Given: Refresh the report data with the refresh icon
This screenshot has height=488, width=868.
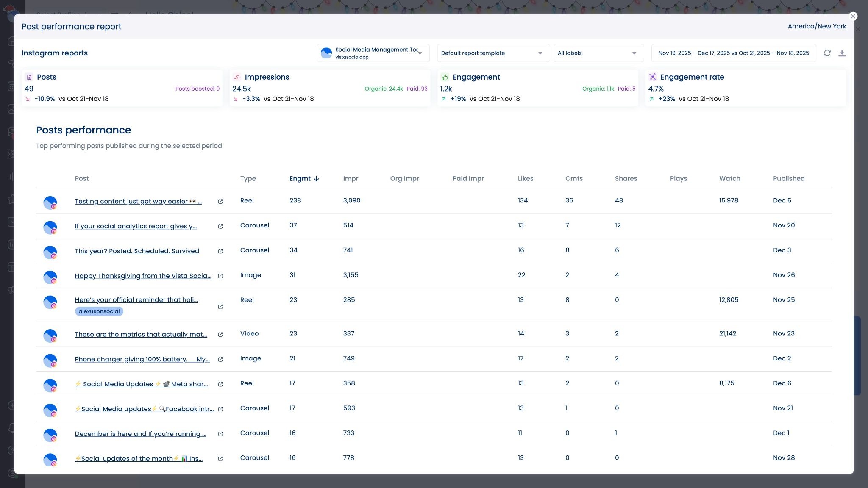Looking at the screenshot, I should click(827, 53).
